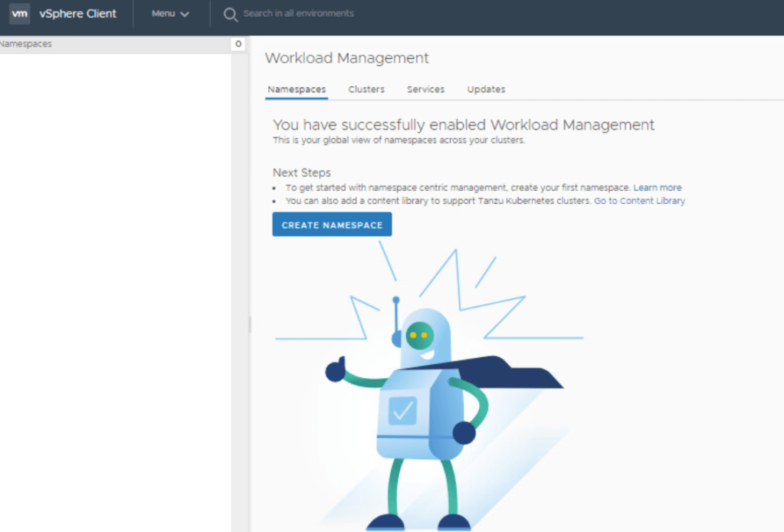Go to the Services tab
Screen dimensions: 784x532
tap(425, 90)
